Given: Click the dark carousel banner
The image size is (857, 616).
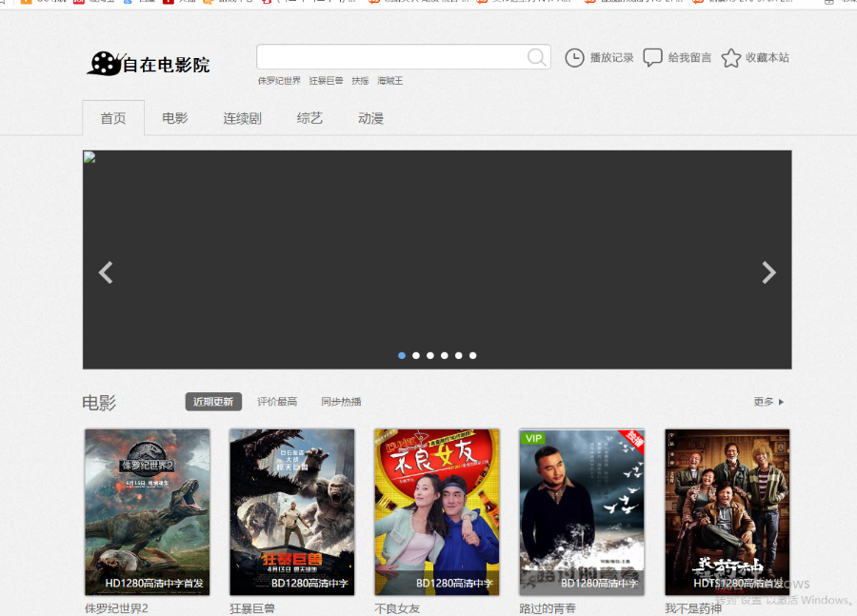Looking at the screenshot, I should coord(437,260).
